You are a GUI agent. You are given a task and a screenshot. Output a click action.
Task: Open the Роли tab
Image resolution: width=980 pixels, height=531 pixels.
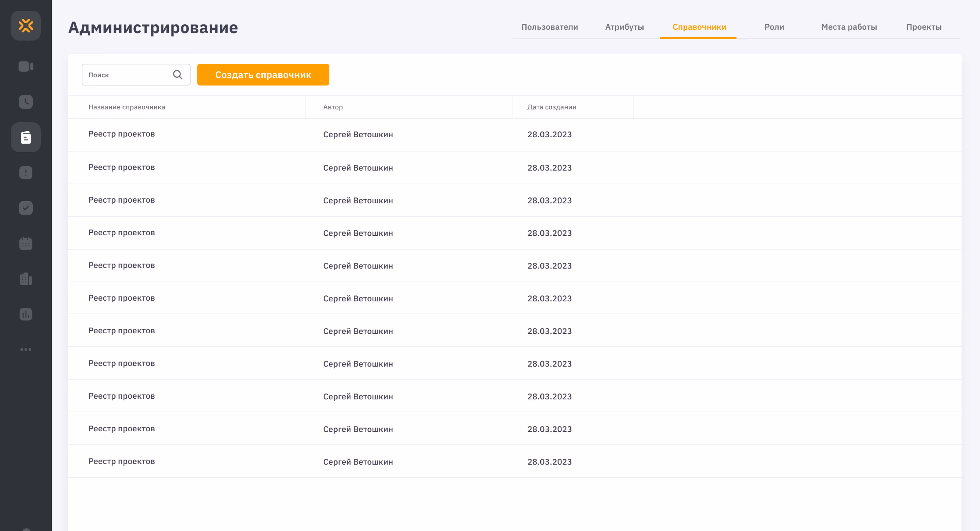pyautogui.click(x=774, y=27)
